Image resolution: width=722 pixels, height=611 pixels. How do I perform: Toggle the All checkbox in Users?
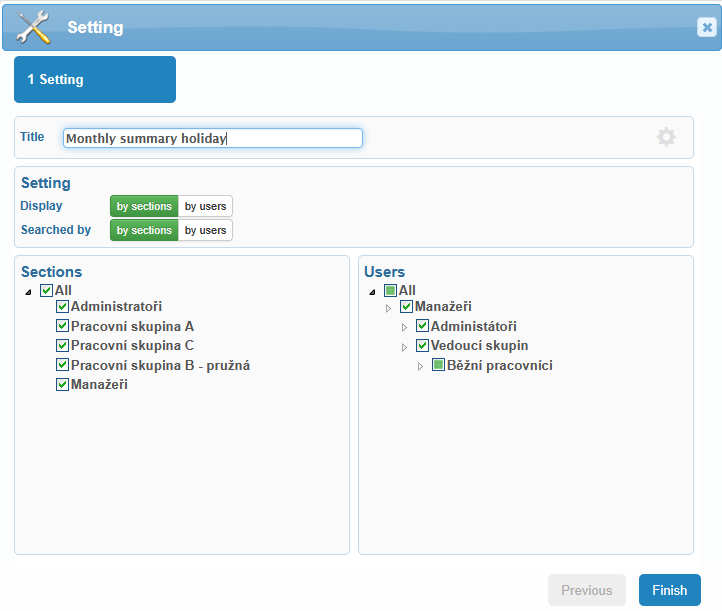(390, 290)
